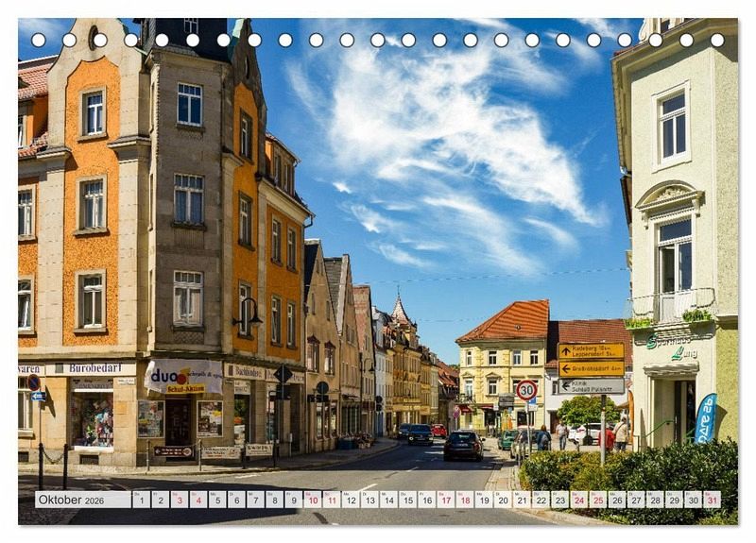Click the 30 speed limit sign
756x543 pixels.
(526, 390)
